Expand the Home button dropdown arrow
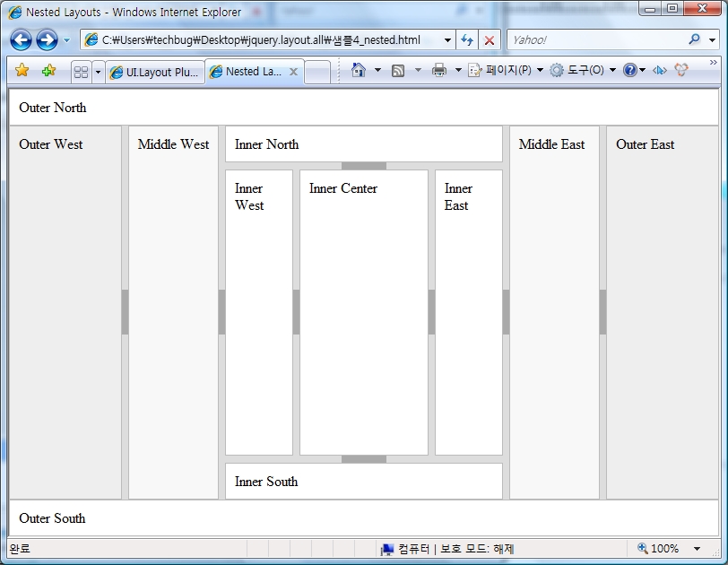 pos(377,70)
